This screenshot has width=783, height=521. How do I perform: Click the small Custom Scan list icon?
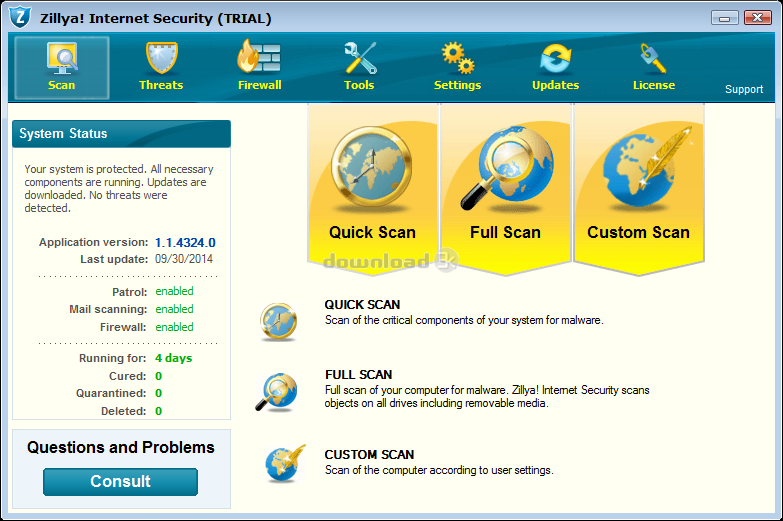[285, 463]
